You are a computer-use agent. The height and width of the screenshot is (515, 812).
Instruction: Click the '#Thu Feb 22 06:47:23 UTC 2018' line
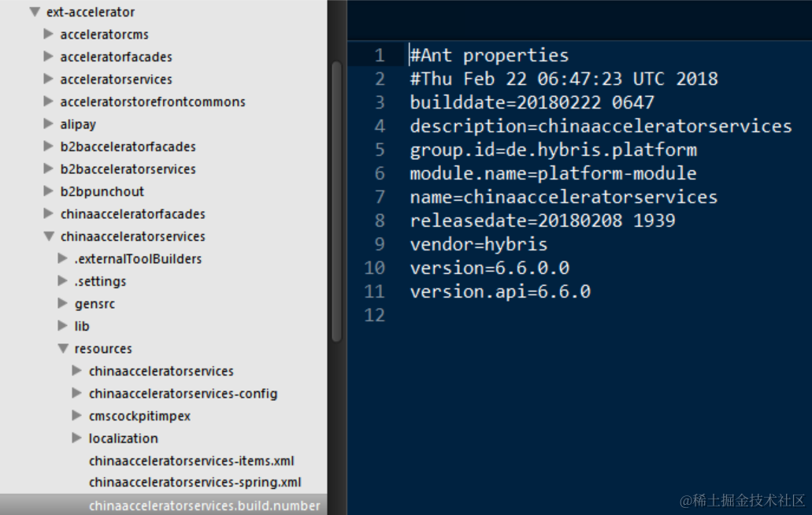[x=564, y=80]
